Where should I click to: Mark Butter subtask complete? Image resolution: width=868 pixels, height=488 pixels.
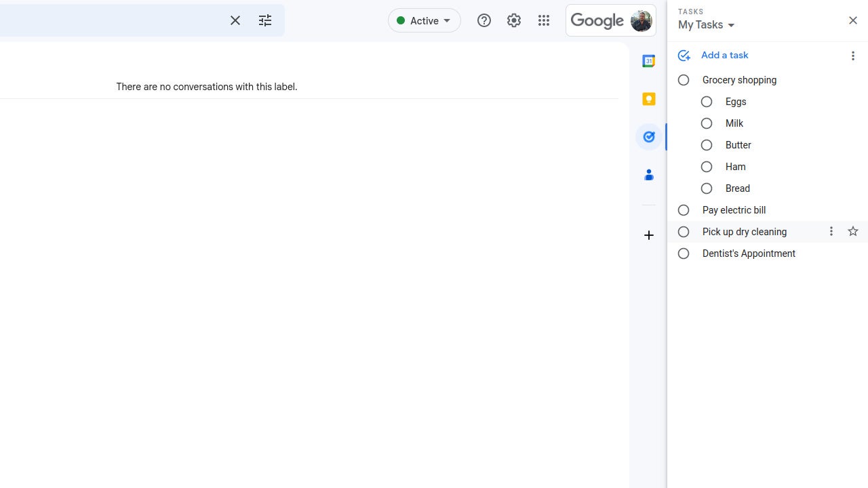tap(707, 145)
